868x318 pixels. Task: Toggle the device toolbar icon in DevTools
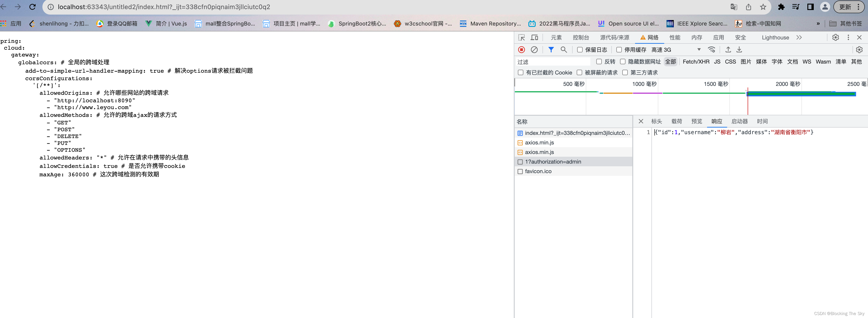(535, 37)
